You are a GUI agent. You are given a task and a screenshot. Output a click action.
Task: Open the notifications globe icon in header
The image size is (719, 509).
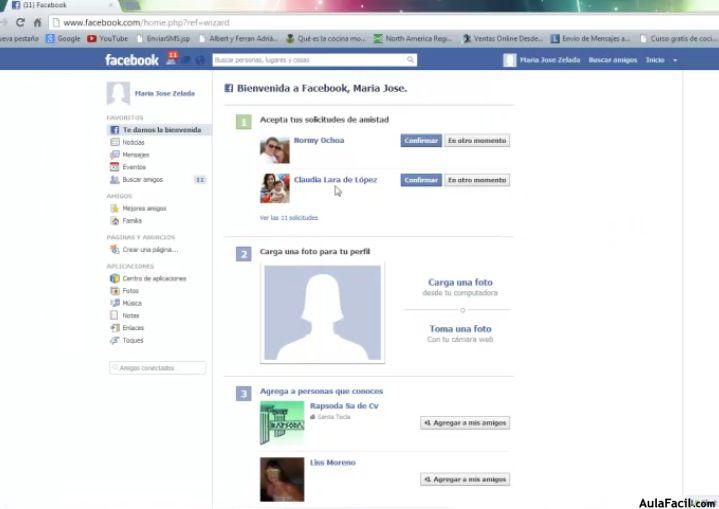click(x=200, y=60)
